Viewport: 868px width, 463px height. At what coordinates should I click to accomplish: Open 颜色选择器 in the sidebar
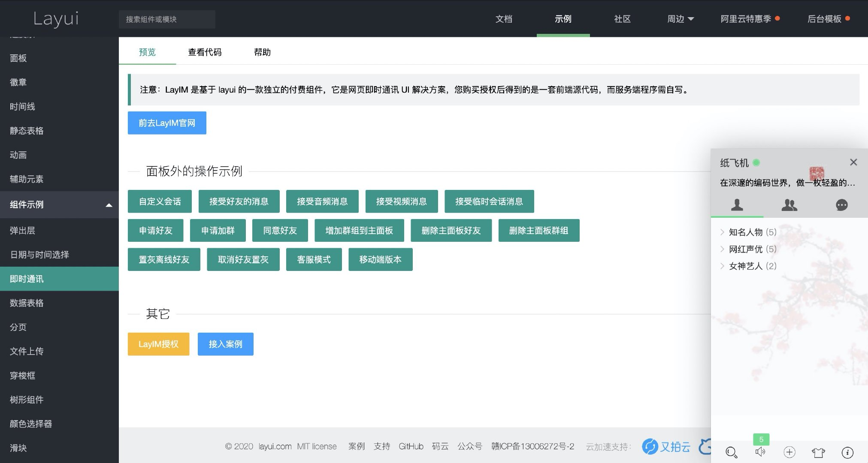pos(59,424)
